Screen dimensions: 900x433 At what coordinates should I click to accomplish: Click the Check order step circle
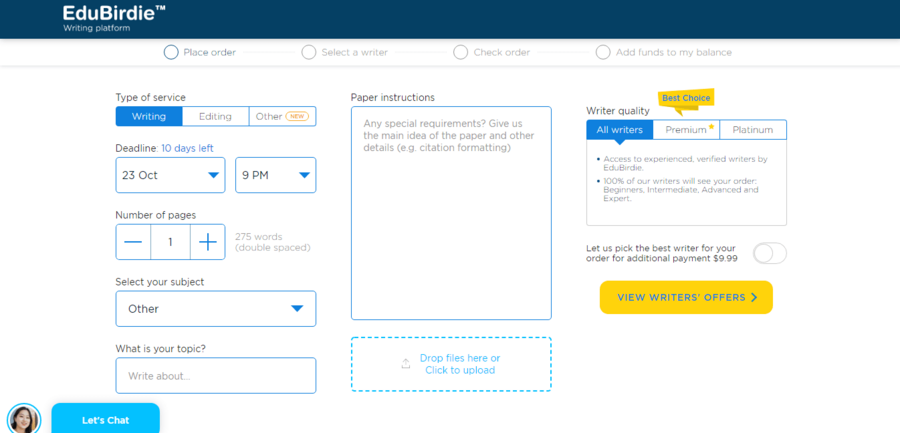click(461, 52)
